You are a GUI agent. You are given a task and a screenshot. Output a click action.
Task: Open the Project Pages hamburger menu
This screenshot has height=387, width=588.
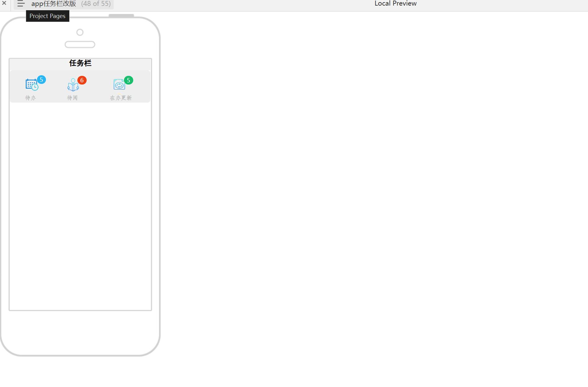coord(21,4)
